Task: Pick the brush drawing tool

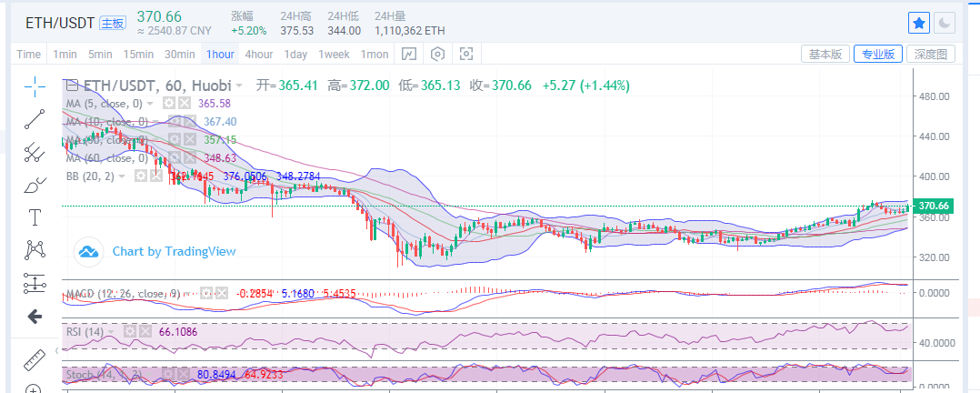Action: point(35,185)
